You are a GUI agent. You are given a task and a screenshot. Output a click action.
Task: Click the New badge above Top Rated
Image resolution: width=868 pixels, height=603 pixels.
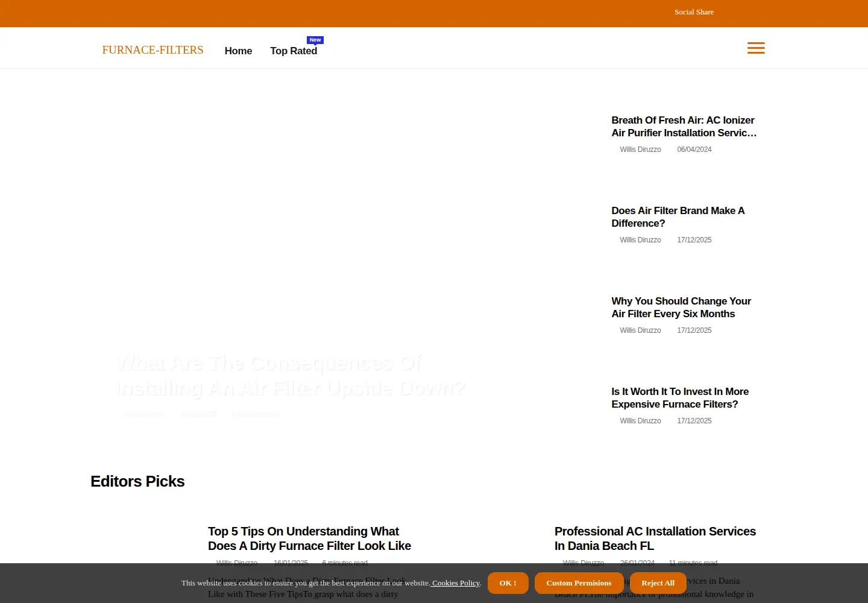[315, 40]
